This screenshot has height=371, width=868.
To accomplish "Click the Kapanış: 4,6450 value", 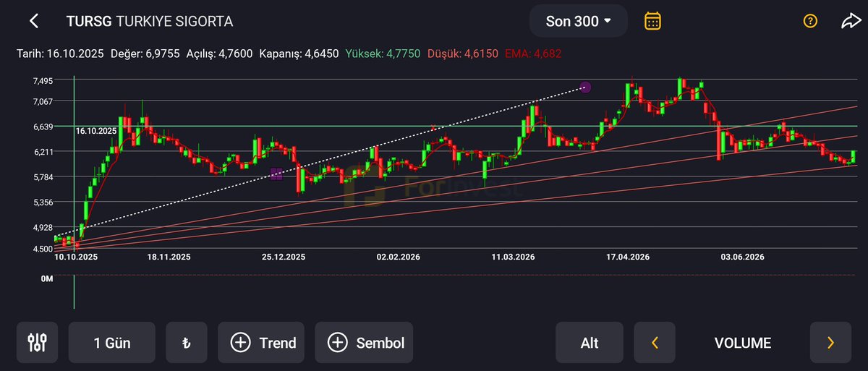I will click(299, 54).
